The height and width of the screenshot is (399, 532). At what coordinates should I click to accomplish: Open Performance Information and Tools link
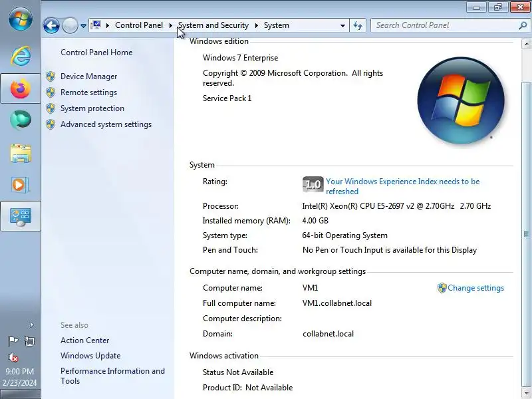[112, 376]
